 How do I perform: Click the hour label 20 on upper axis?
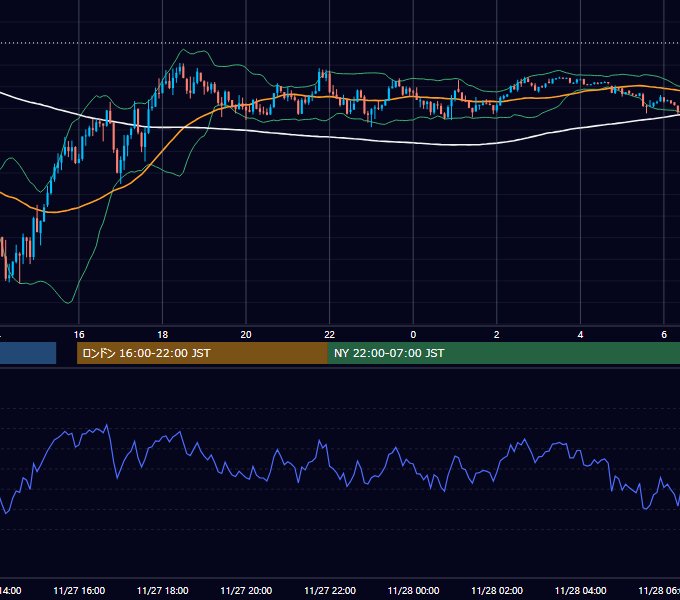(246, 335)
